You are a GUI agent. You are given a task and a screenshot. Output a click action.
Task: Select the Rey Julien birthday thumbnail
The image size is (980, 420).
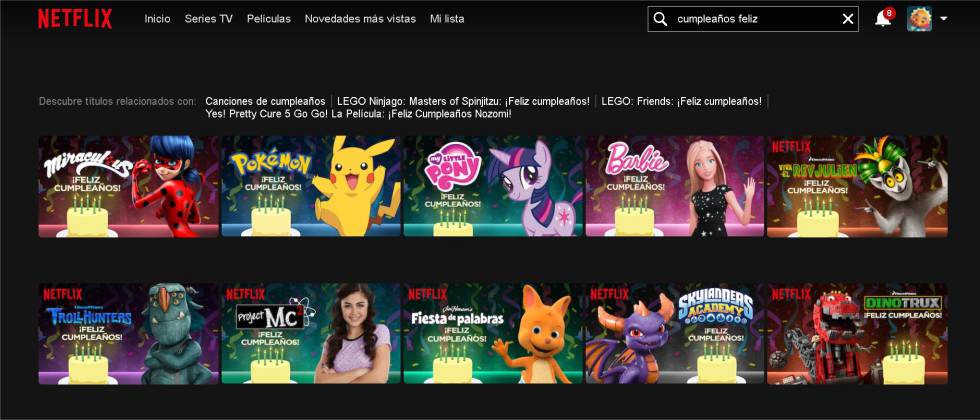pos(857,186)
